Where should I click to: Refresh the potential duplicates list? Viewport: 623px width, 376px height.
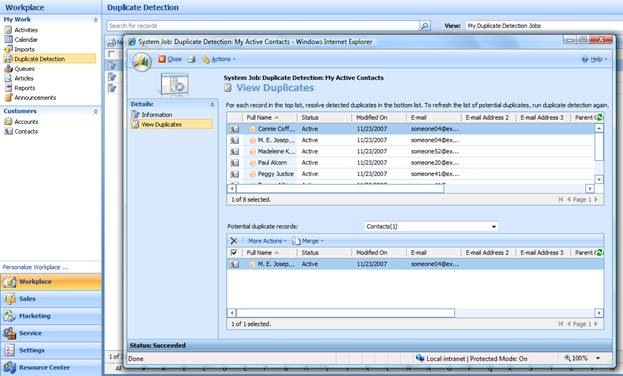click(x=600, y=252)
